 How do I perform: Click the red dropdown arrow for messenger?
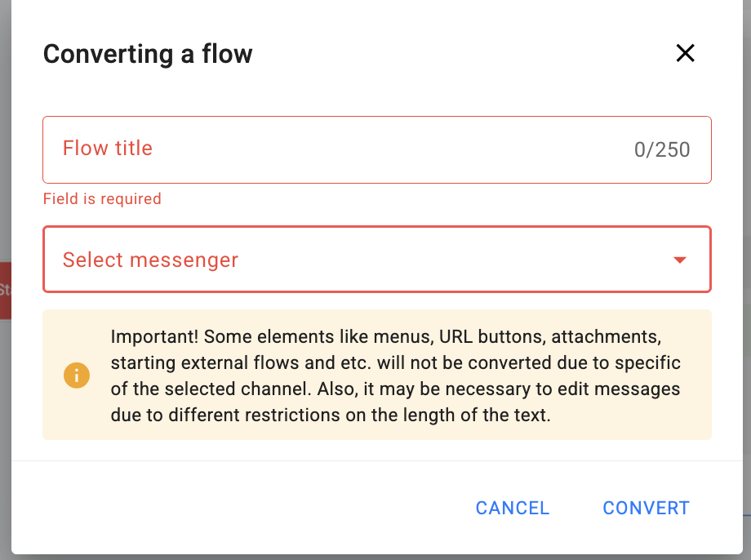tap(679, 260)
